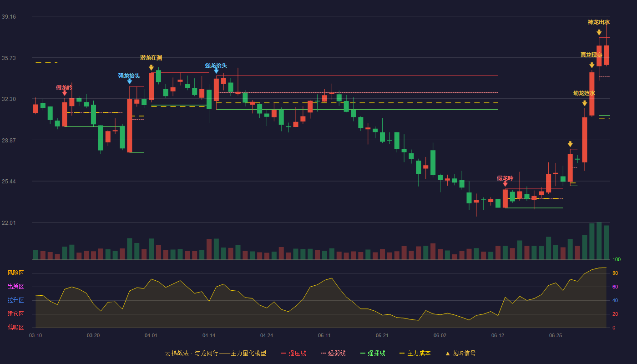
Task: Click the magenta 60 indicator scale label
Action: point(615,287)
